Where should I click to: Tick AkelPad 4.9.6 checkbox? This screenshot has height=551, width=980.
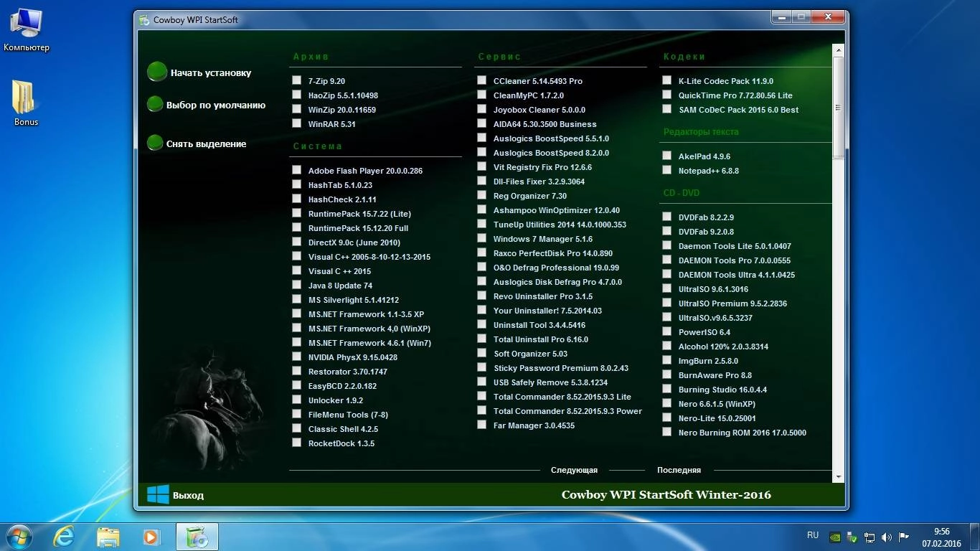pyautogui.click(x=667, y=156)
